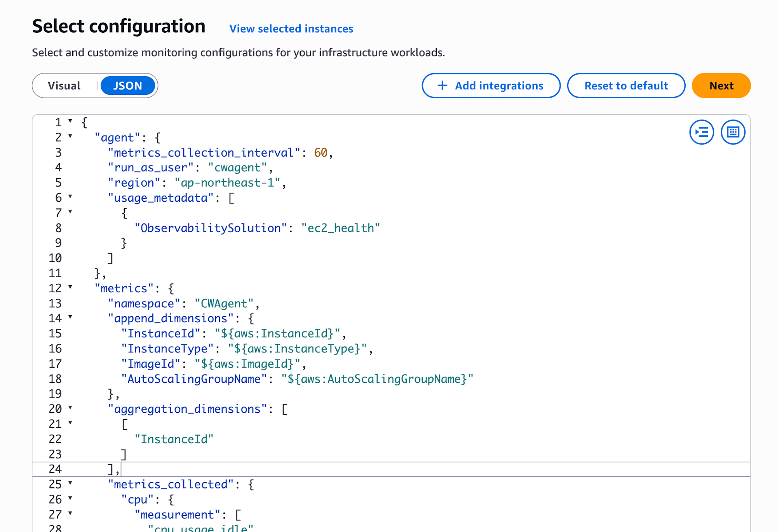777x532 pixels.
Task: Select the JSON view toggle
Action: pos(128,85)
